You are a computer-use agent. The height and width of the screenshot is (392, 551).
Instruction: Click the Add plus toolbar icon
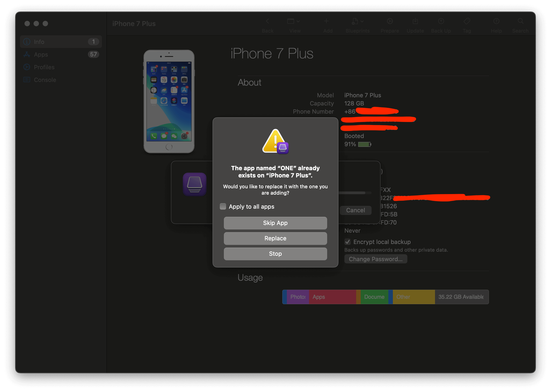(x=326, y=22)
